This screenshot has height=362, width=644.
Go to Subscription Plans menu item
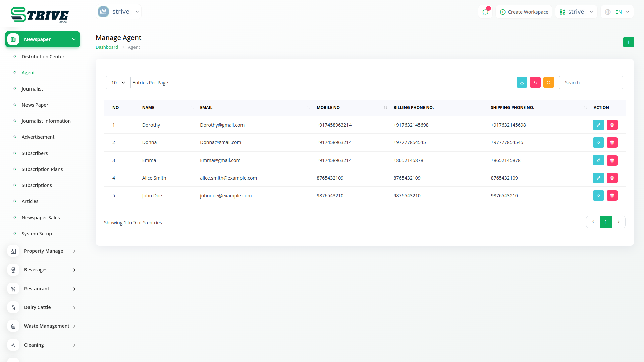42,169
